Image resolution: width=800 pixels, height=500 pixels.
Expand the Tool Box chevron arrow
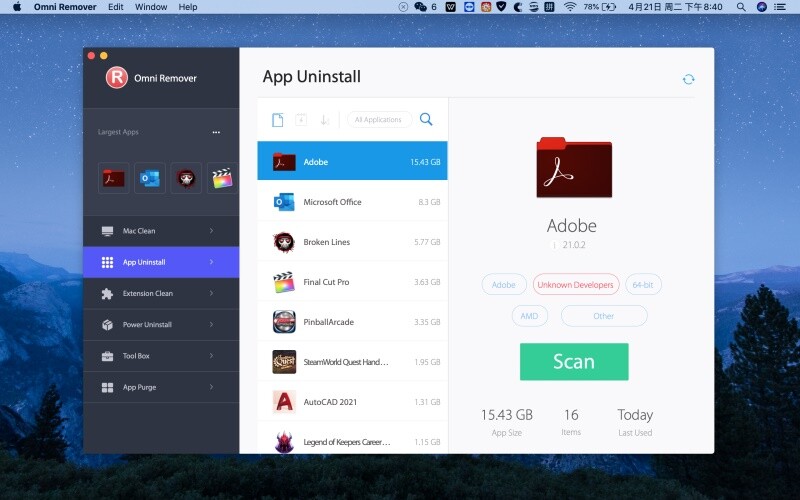tap(211, 356)
